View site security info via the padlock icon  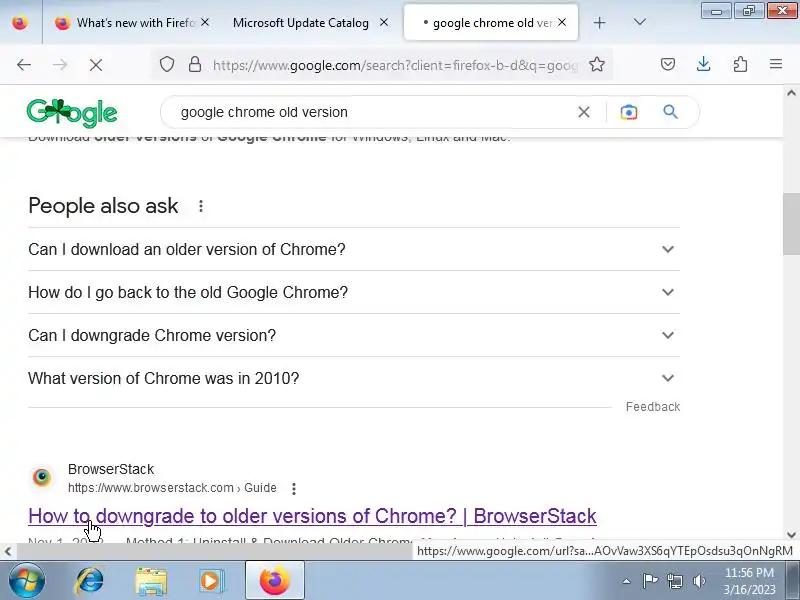(x=194, y=64)
